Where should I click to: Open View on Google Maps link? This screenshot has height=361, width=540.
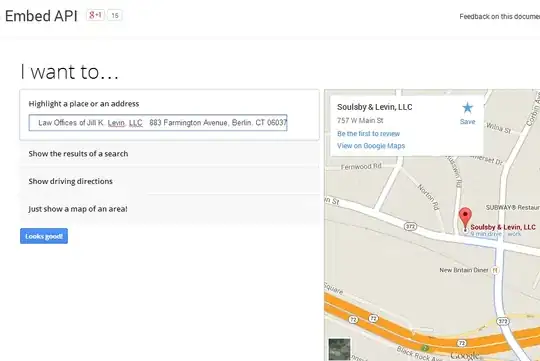(371, 146)
